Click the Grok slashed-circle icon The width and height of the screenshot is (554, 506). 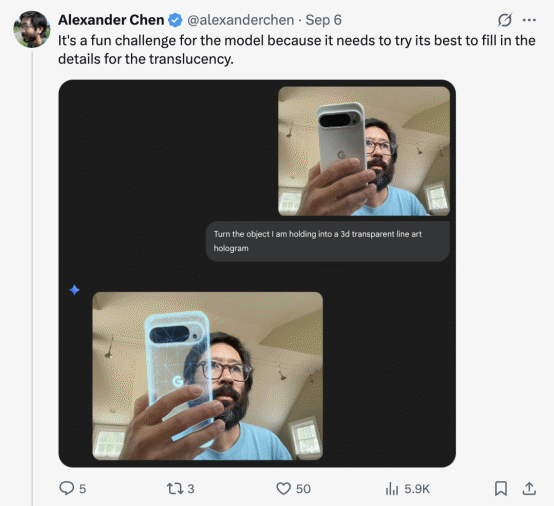(x=505, y=20)
